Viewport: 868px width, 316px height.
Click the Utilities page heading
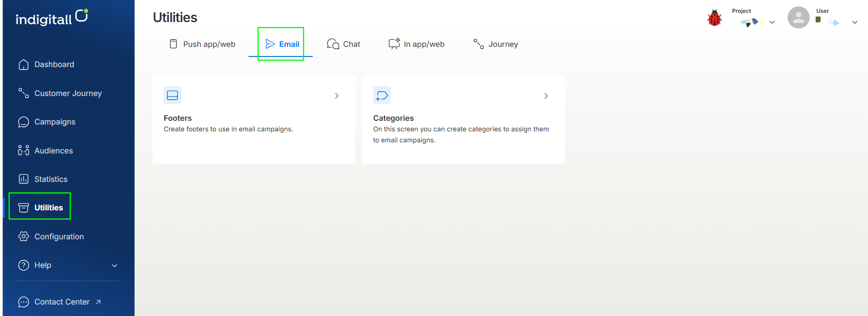(175, 17)
